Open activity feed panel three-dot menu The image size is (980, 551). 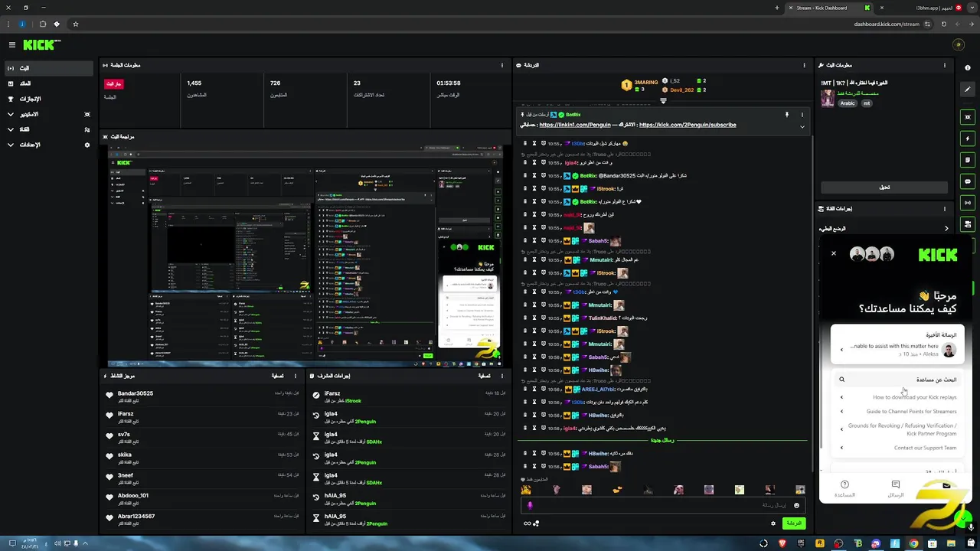point(296,376)
